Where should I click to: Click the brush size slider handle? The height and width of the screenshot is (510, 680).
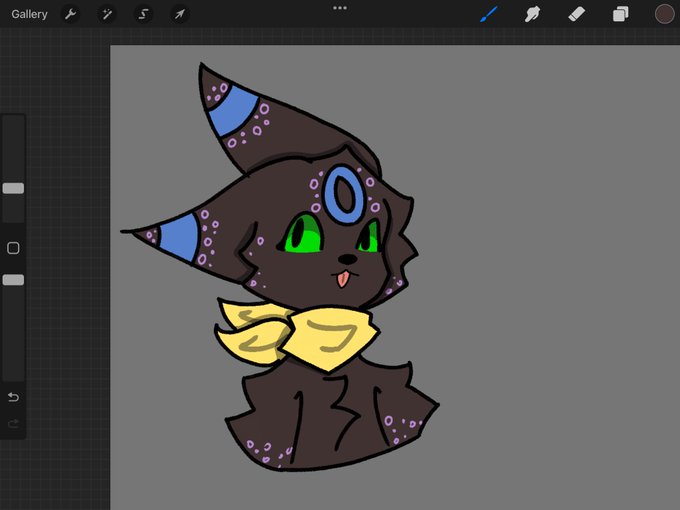pos(13,188)
